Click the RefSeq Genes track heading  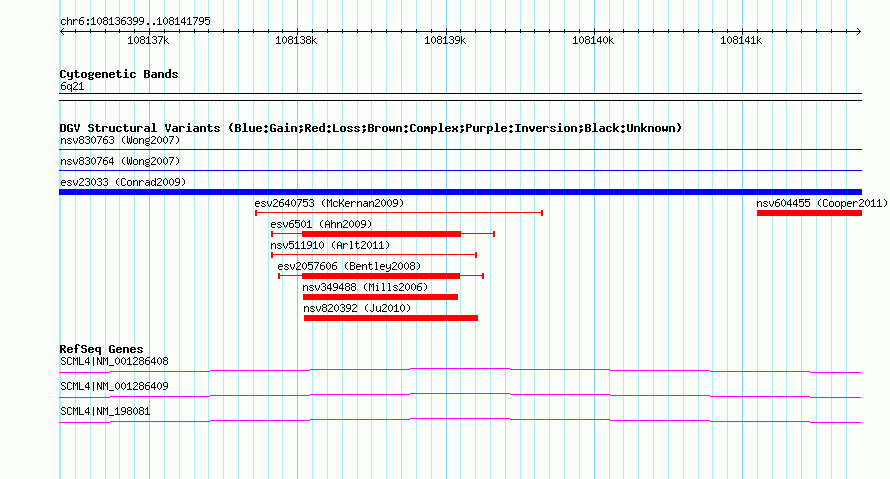(101, 349)
